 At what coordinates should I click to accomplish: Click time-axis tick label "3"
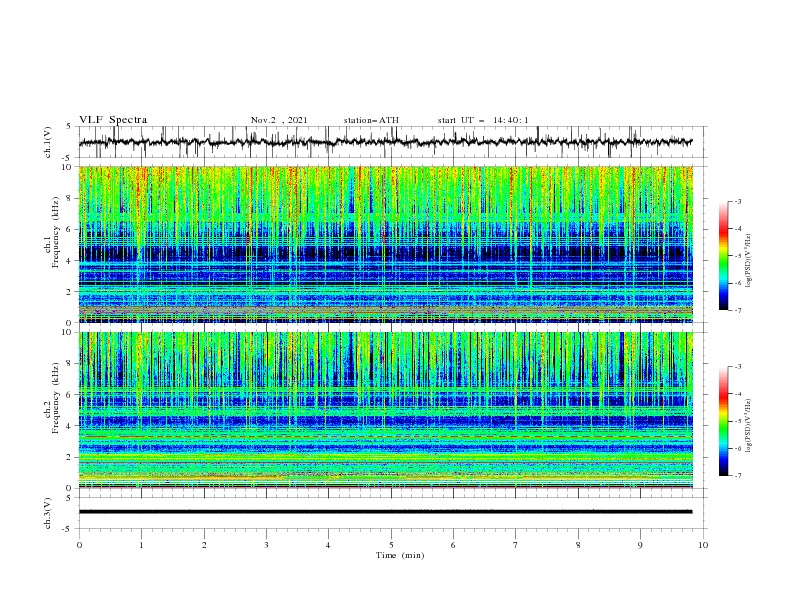click(x=267, y=545)
